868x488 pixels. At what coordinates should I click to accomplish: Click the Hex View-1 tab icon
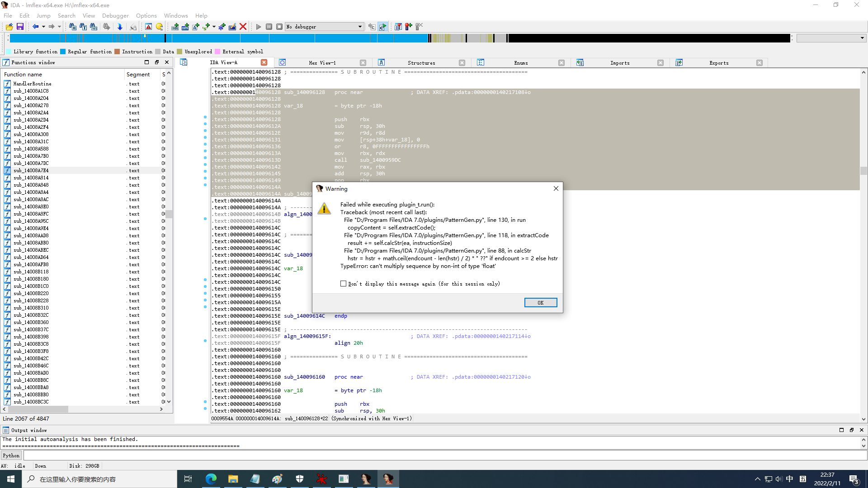pyautogui.click(x=283, y=62)
